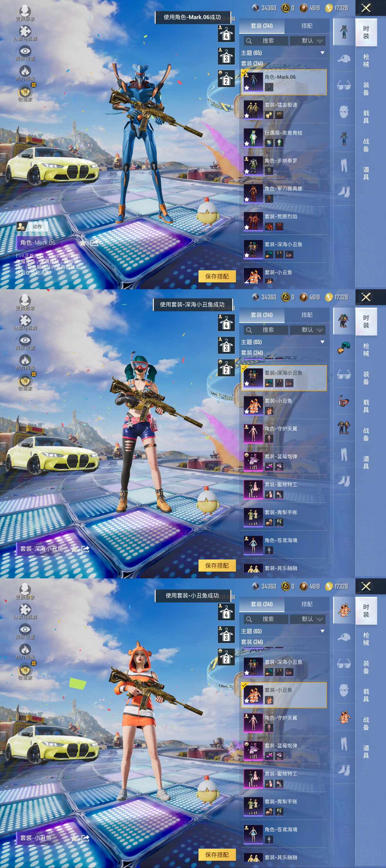Uncheck equipped 套装-深海小丑鱼 checkmark in middle screenshot
Viewport: 386px width, 868px height.
[x=244, y=368]
